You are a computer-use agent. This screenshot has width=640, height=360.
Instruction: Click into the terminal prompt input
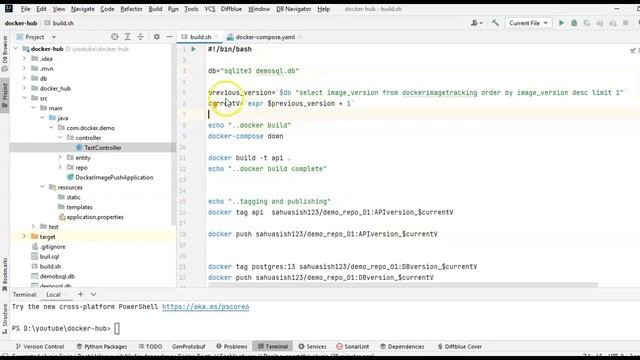[117, 329]
